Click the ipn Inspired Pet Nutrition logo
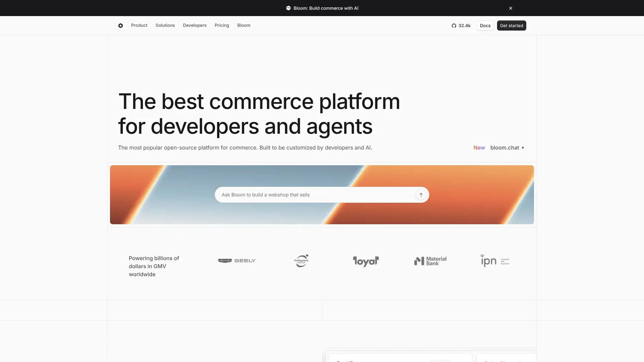The height and width of the screenshot is (362, 644). coord(495,260)
